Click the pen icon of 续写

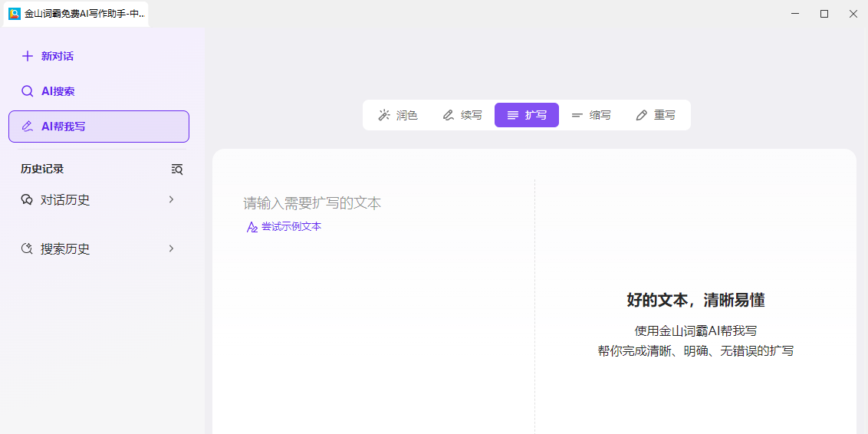tap(449, 115)
